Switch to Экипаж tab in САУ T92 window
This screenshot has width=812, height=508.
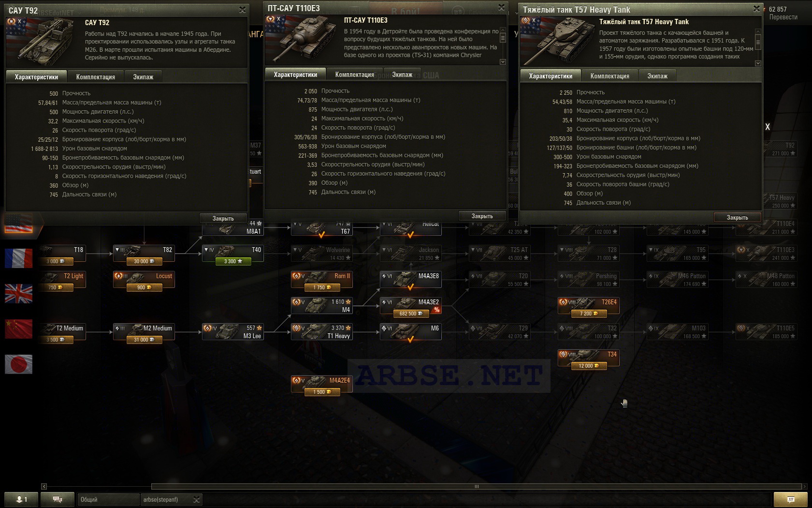point(143,77)
